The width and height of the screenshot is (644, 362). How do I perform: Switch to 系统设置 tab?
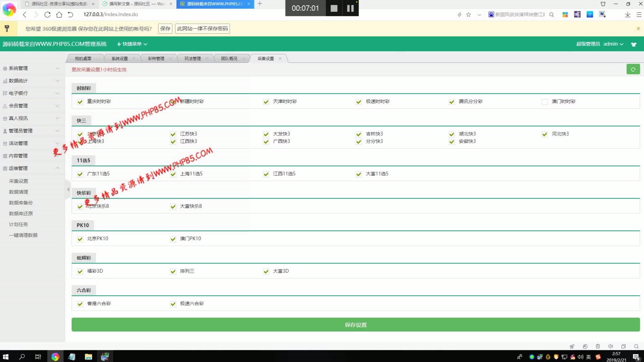pos(120,58)
